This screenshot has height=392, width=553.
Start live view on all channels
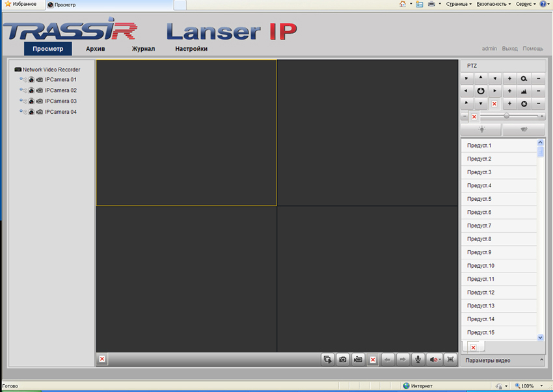coord(328,359)
